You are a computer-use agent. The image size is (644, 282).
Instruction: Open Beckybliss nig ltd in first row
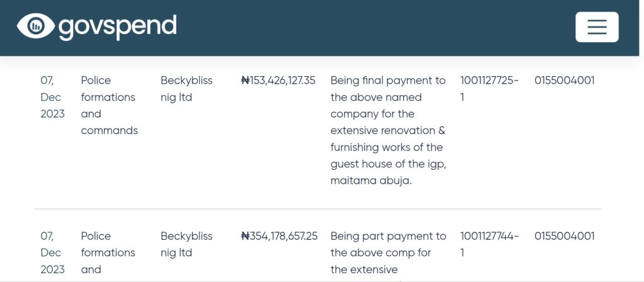click(x=186, y=89)
